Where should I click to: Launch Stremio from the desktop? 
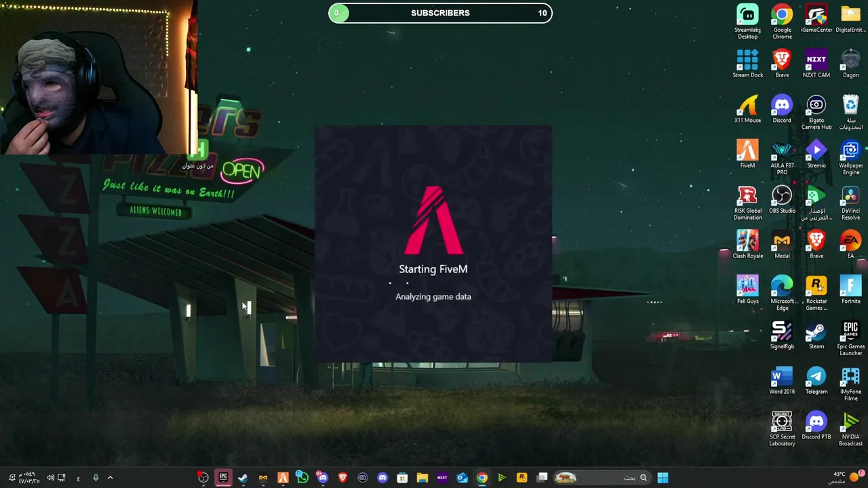coord(816,154)
